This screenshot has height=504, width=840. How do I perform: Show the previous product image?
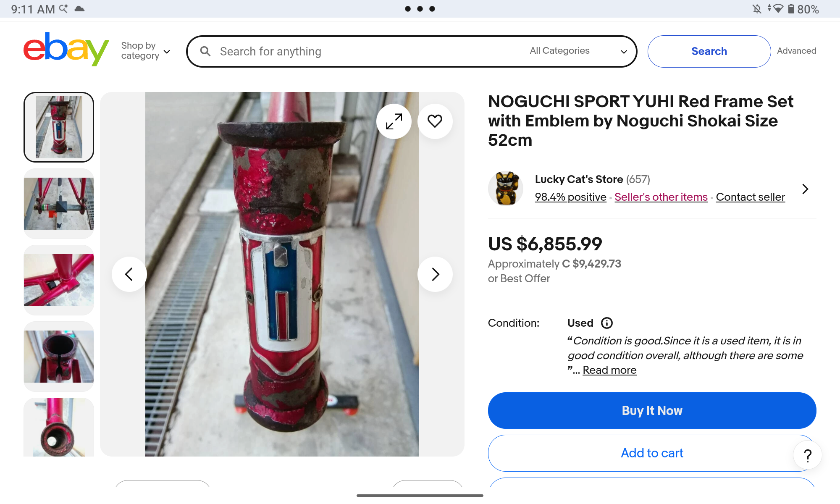[129, 274]
